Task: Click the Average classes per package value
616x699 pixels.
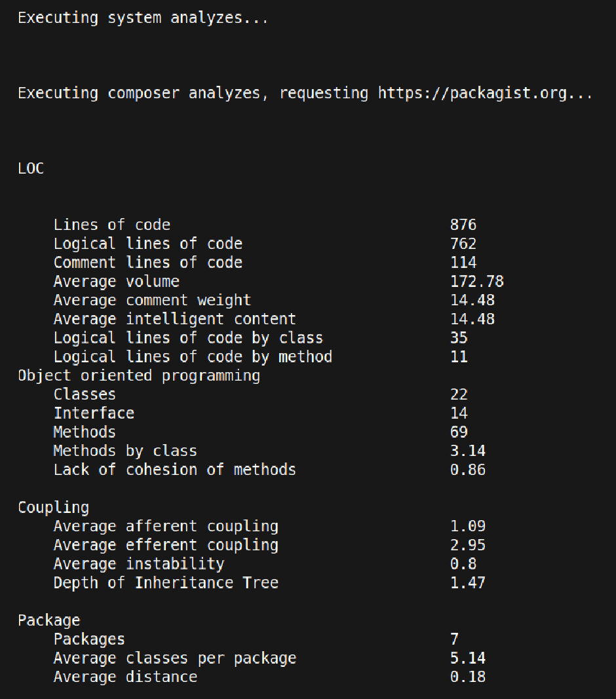Action: click(468, 658)
